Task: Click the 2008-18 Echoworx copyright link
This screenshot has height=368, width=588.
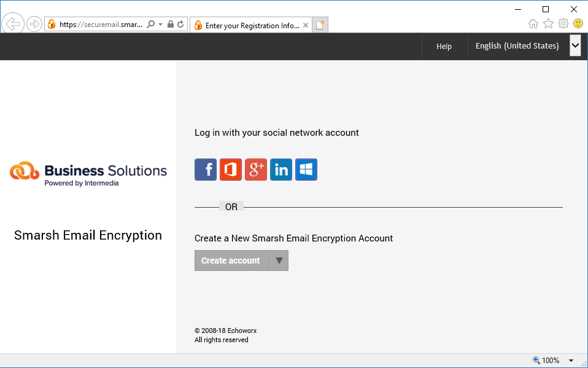Action: click(226, 330)
